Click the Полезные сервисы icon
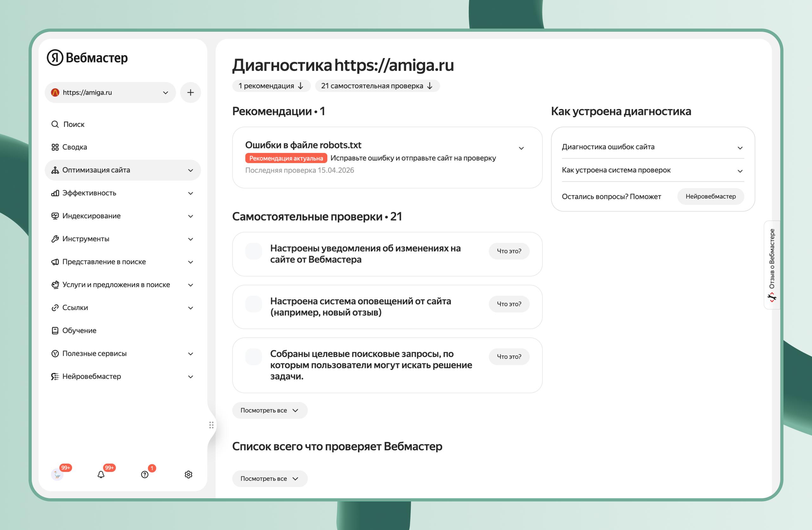Image resolution: width=812 pixels, height=530 pixels. tap(55, 354)
